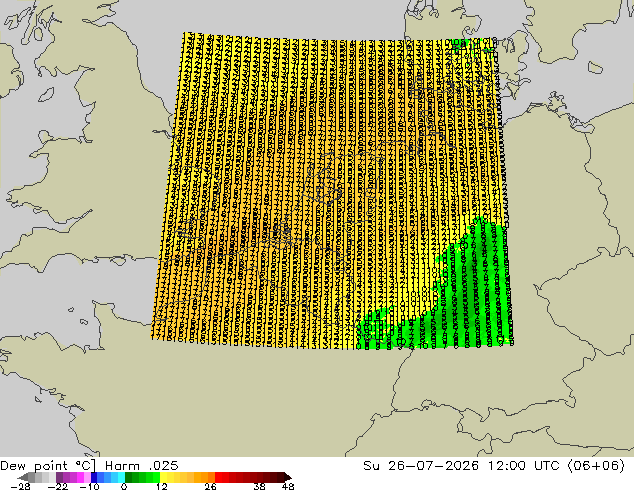
Task: Select the dark blue legend swatch
Action: coord(94,477)
